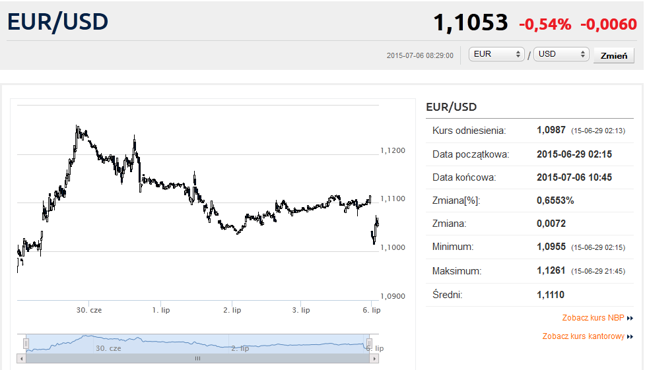Click the Średni value 1,1110

tap(550, 295)
